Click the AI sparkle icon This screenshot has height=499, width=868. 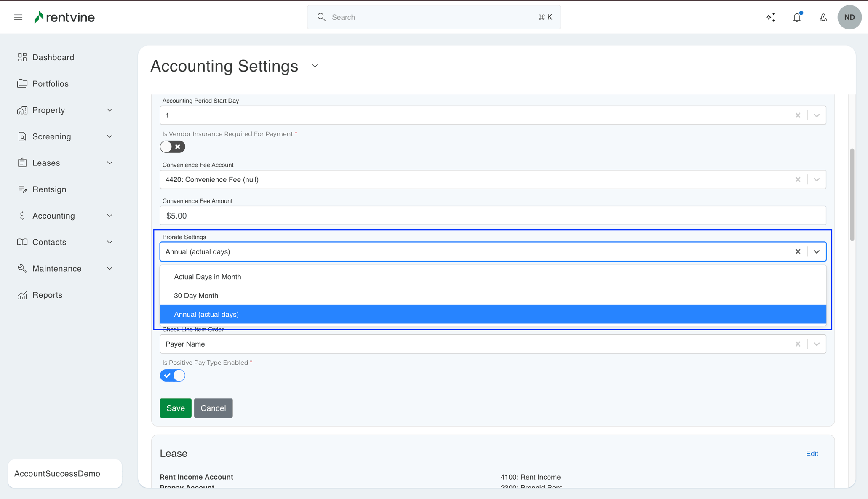(771, 17)
